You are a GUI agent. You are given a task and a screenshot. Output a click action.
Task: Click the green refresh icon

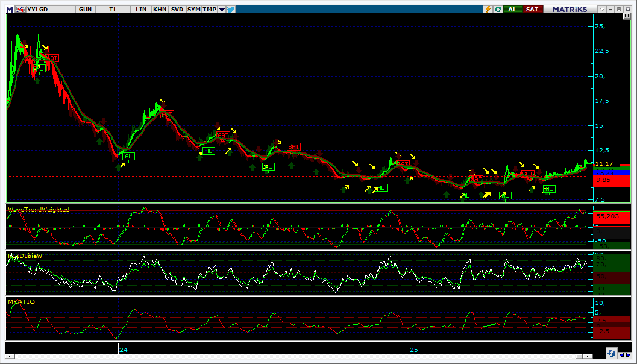click(498, 10)
